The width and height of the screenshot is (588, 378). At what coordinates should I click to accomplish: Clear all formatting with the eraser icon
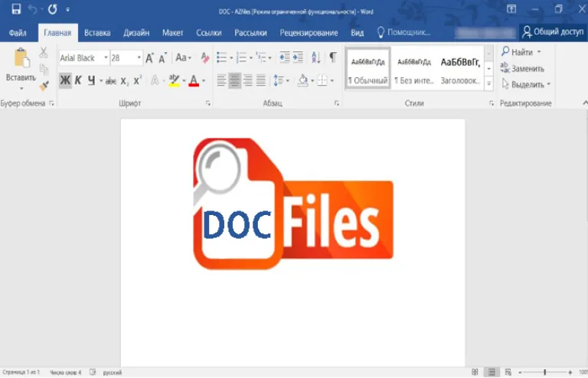pyautogui.click(x=204, y=57)
